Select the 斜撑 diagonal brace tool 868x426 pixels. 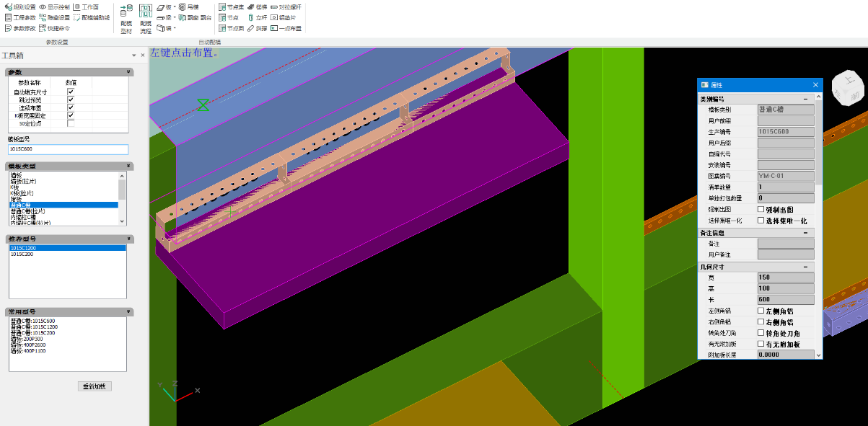[257, 28]
